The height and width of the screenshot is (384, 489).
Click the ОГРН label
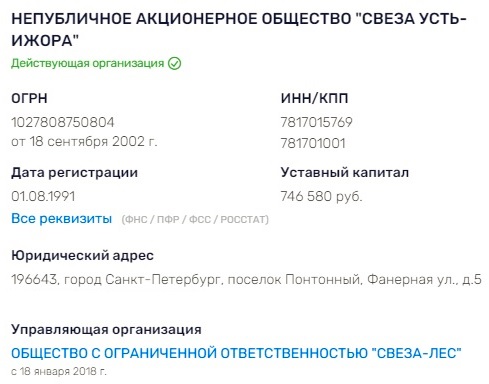(x=29, y=99)
